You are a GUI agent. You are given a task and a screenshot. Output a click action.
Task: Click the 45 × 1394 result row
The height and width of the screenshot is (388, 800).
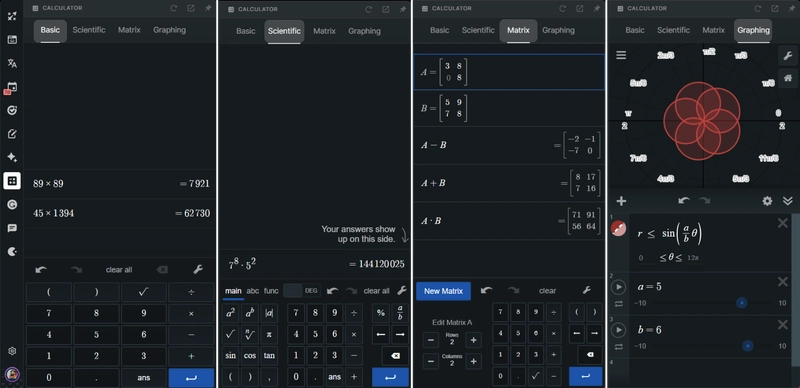[x=120, y=213]
